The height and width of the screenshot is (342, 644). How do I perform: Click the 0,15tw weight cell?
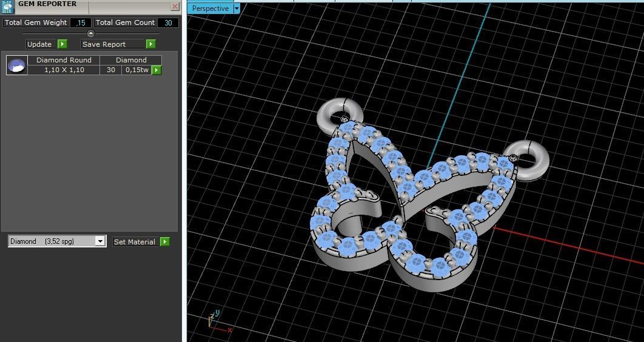click(137, 70)
